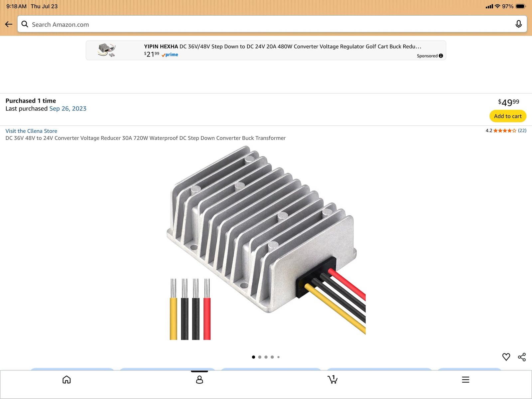Viewport: 532px width, 399px height.
Task: Open the Sep 26, 2023 purchase link
Action: pos(68,108)
